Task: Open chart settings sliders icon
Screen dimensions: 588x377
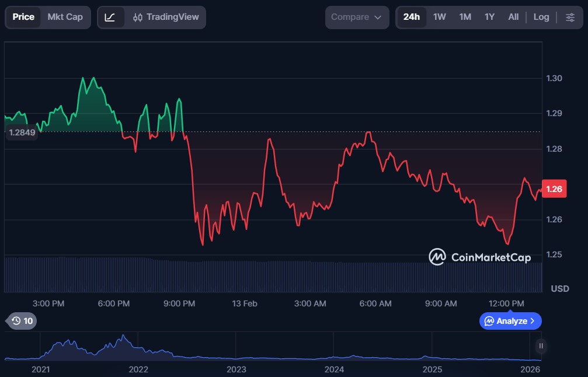Action: (x=570, y=17)
